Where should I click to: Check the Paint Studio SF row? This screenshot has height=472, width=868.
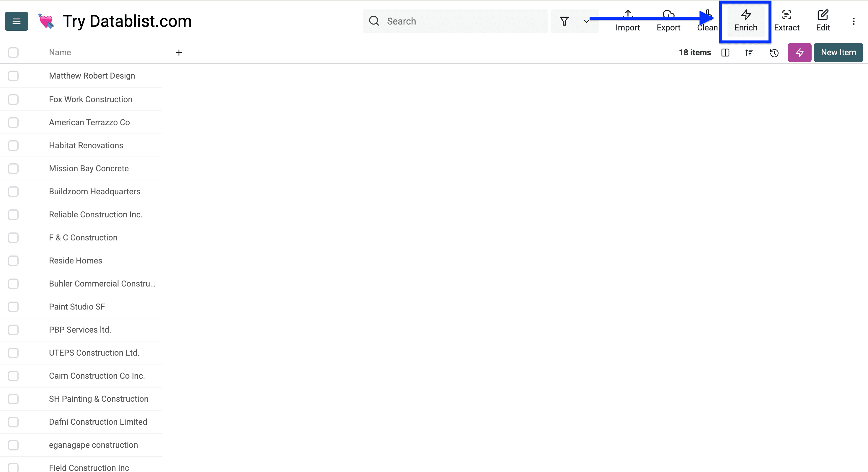(13, 307)
